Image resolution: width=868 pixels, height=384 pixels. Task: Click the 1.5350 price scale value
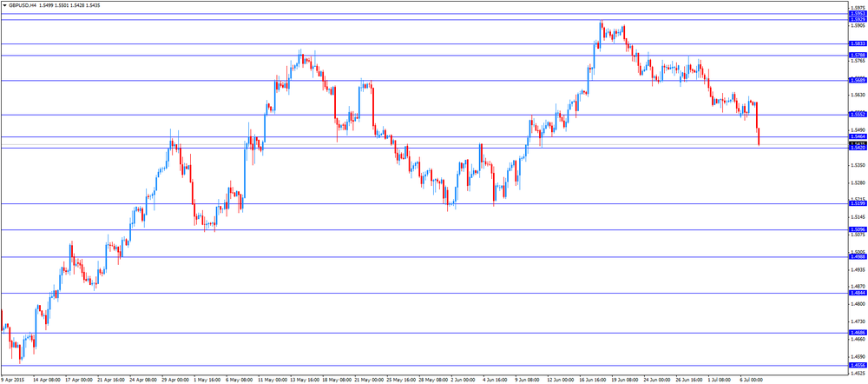(858, 165)
